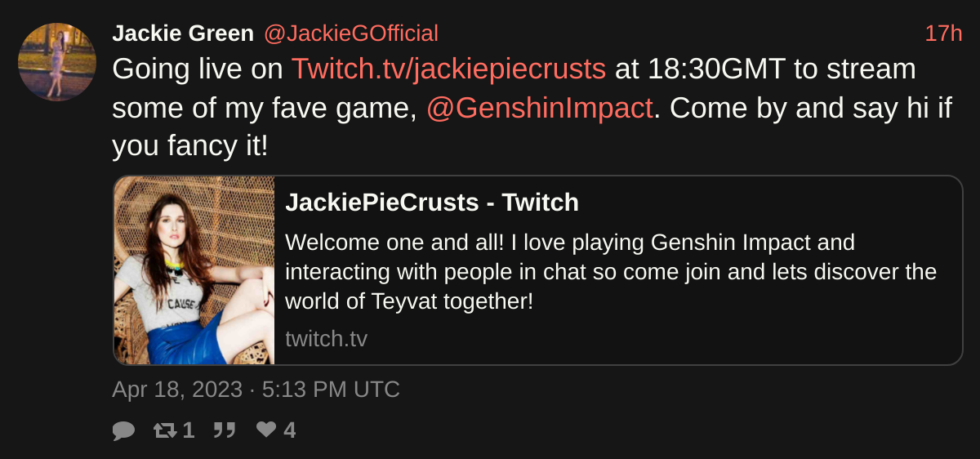Open the @GenshinImpact mention

[x=540, y=108]
